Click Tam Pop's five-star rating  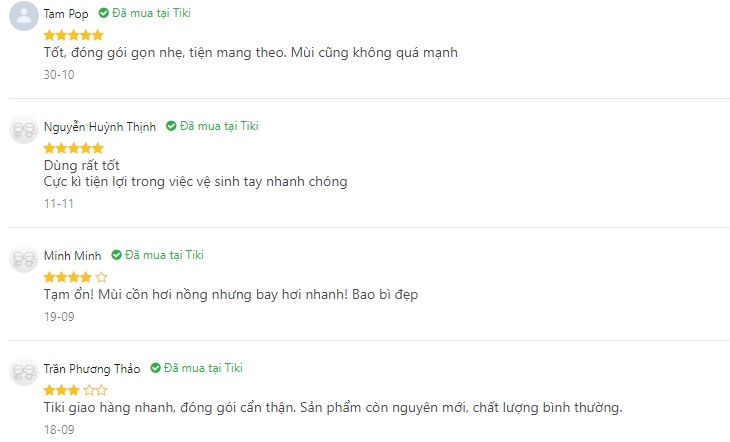(74, 35)
